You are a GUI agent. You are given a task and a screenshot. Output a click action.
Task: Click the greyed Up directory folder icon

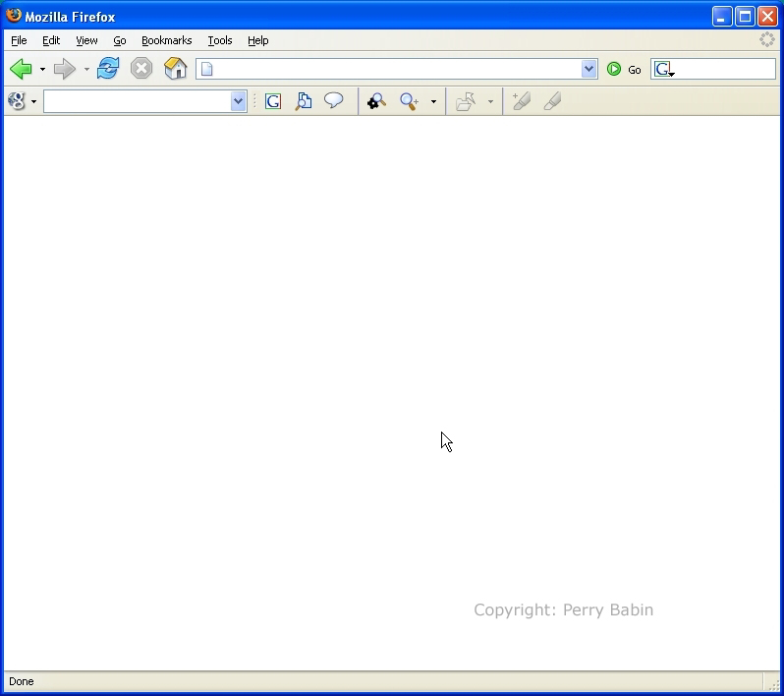pyautogui.click(x=466, y=101)
